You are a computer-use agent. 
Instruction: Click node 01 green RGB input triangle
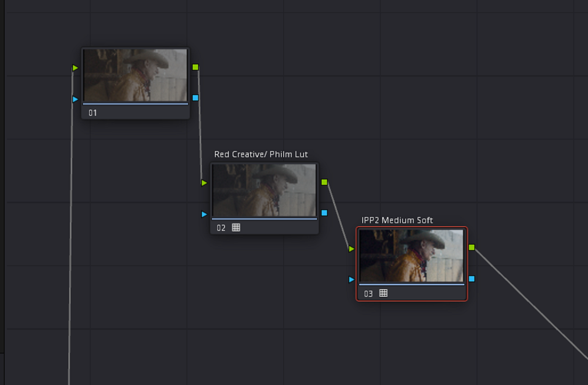[75, 68]
